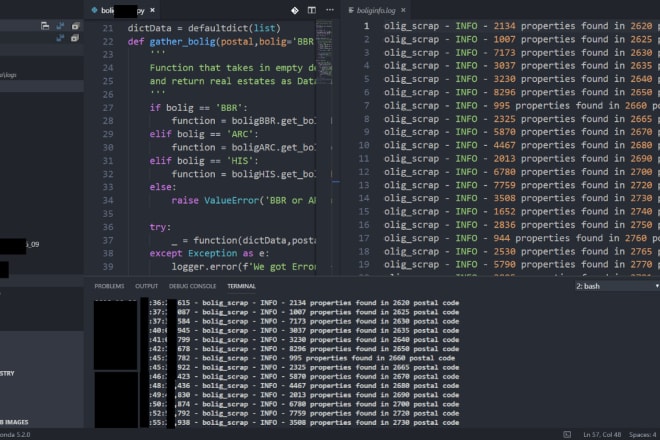Toggle the open editors layout icon
The image size is (660, 440).
pyautogui.click(x=45, y=26)
